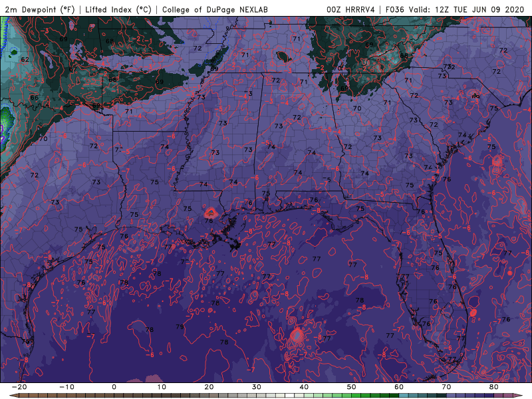This screenshot has height=399, width=532.
Task: Click the "12Z TUE JUN 09 2020" valid time
Action: (x=479, y=9)
